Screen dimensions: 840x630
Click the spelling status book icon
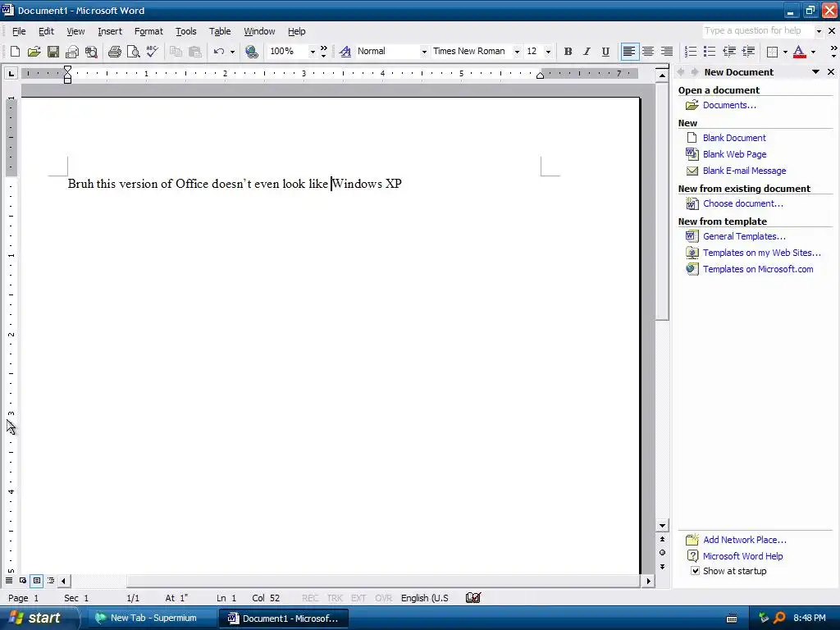point(473,598)
